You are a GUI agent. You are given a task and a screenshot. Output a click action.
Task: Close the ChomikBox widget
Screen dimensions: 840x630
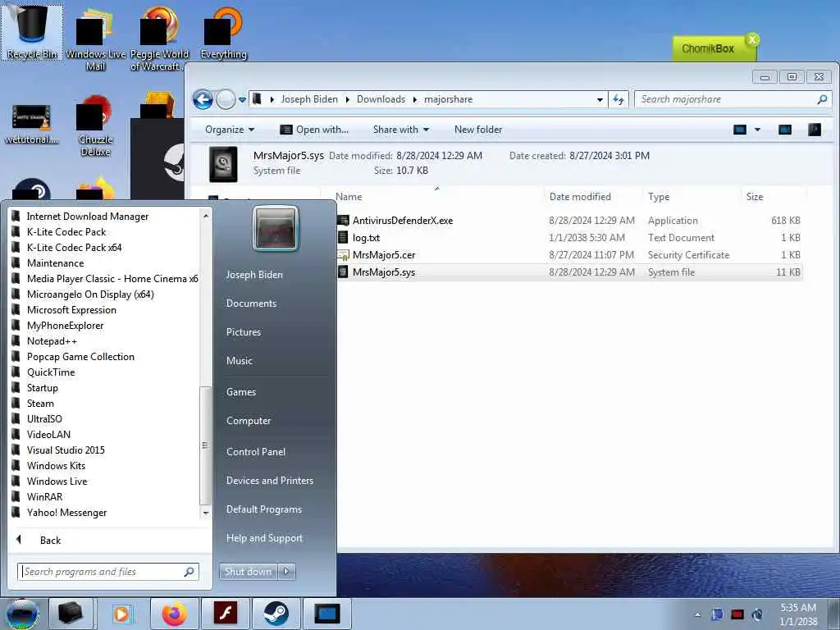(x=753, y=39)
